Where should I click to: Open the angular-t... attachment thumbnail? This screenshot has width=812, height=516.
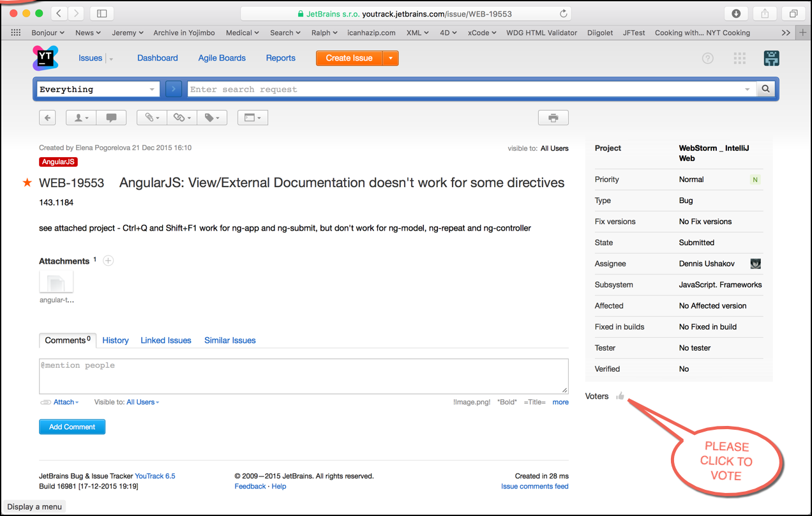56,282
